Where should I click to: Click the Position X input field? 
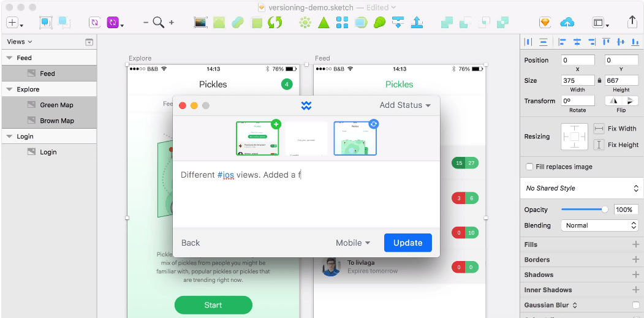click(x=578, y=61)
